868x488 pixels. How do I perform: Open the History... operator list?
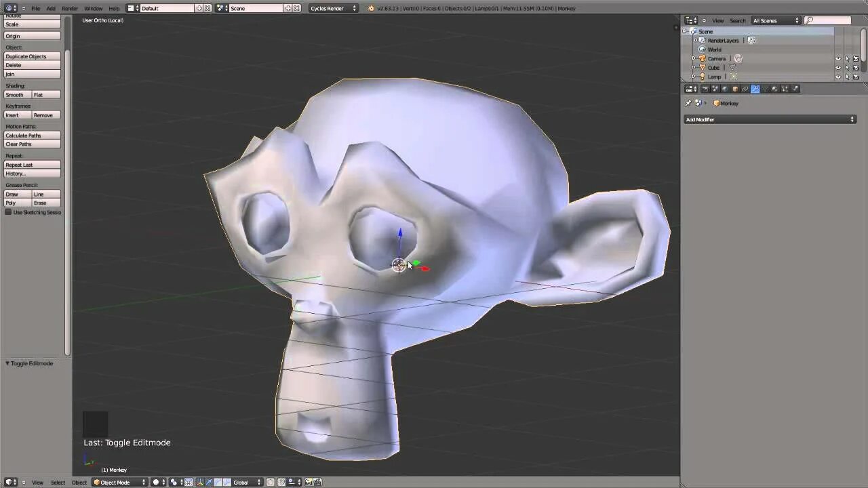pyautogui.click(x=33, y=174)
